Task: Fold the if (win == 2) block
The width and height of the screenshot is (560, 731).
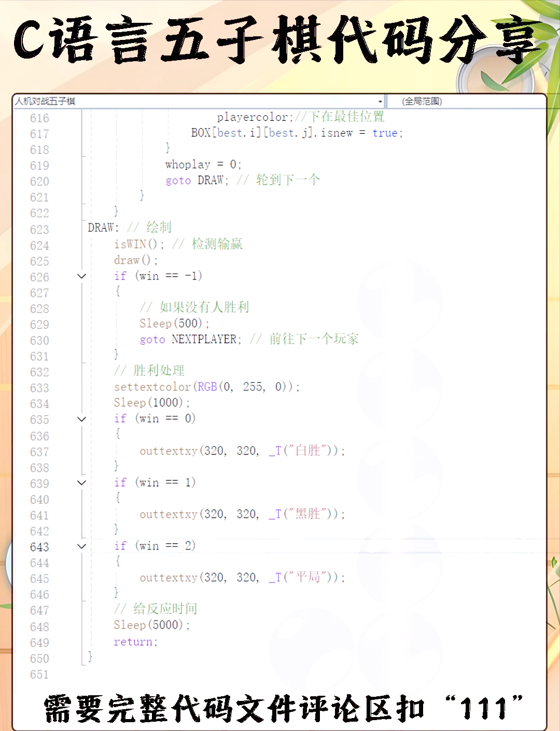Action: tap(81, 546)
